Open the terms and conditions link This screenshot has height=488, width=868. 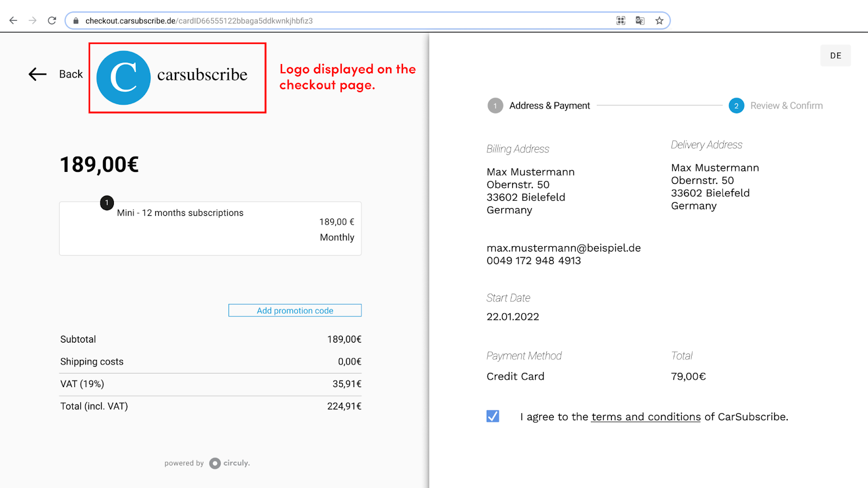click(x=646, y=417)
